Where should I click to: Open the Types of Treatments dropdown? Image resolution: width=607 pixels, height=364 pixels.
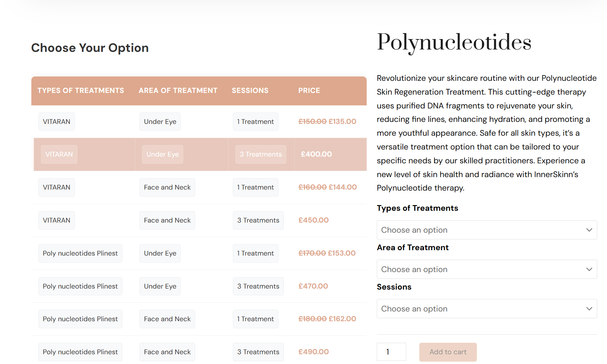click(x=487, y=230)
